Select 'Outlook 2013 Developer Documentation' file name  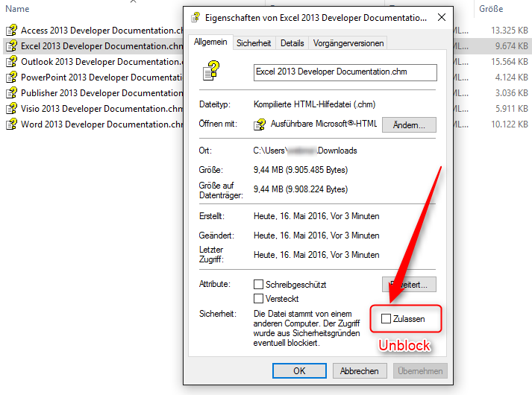coord(101,62)
